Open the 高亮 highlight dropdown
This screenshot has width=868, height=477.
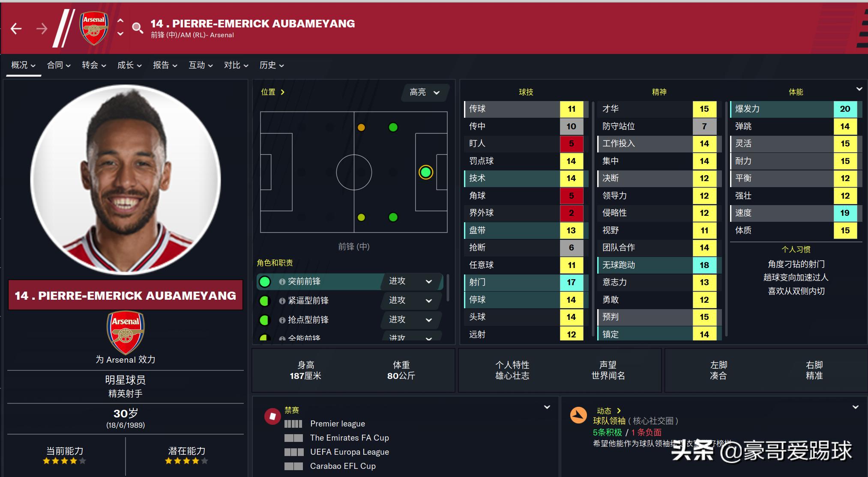point(425,92)
